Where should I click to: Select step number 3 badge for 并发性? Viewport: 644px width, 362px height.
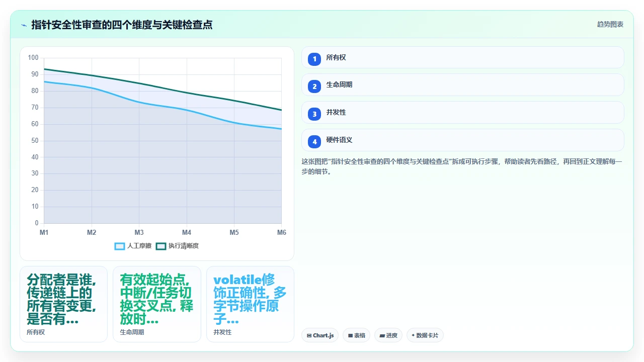[x=314, y=114]
